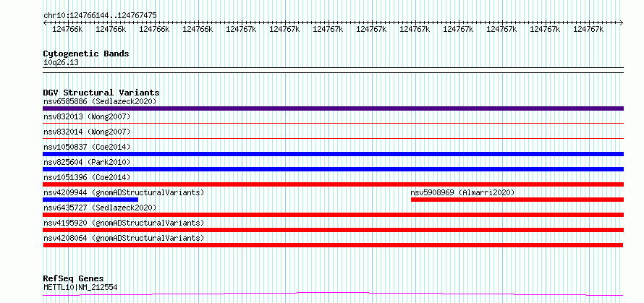644x303 pixels.
Task: Open variant nsv6435727 (Sedlazeck2020) label
Action: coord(100,208)
